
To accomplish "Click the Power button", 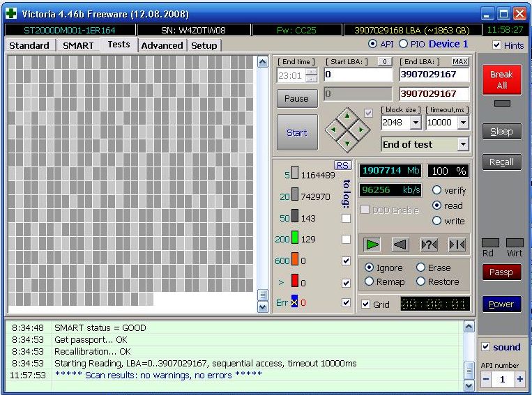I will click(x=502, y=304).
